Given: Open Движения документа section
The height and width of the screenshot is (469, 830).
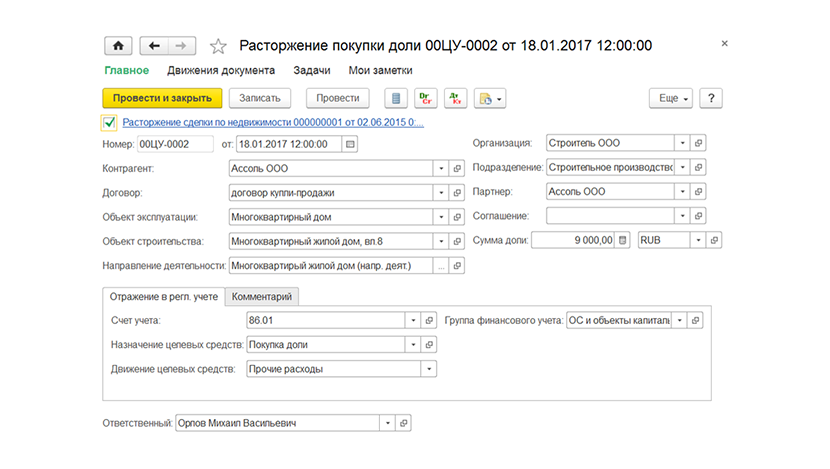Looking at the screenshot, I should pyautogui.click(x=221, y=70).
